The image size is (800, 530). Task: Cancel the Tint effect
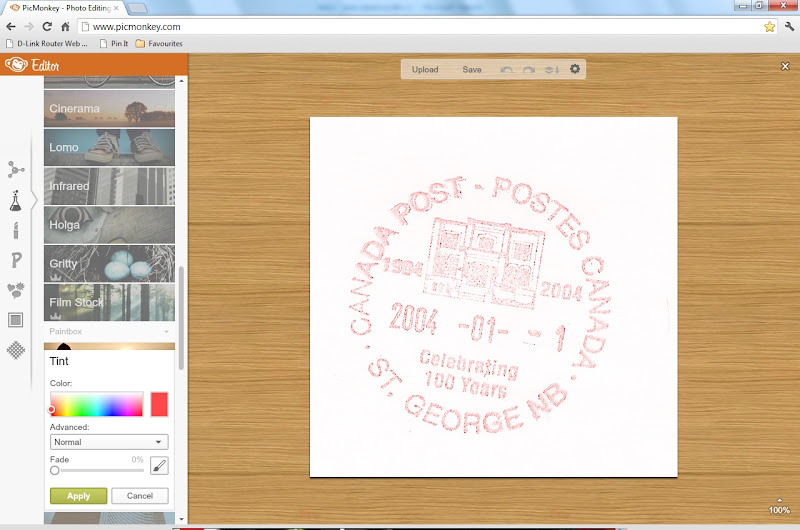(x=140, y=496)
